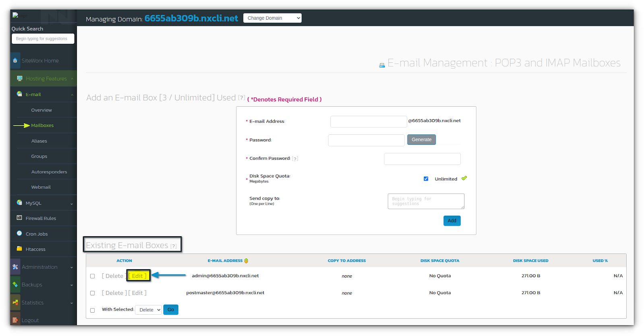This screenshot has width=644, height=336.
Task: Open the Mailboxes menu item
Action: click(42, 125)
